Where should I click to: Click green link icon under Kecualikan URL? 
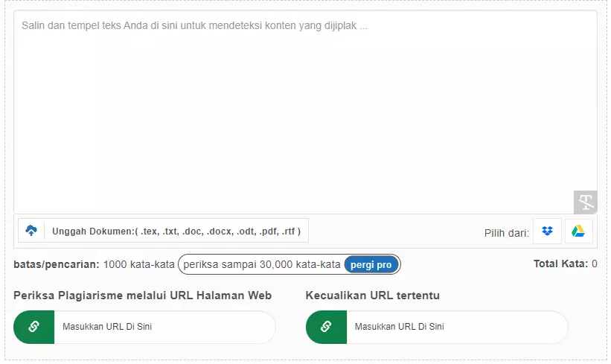coord(326,327)
